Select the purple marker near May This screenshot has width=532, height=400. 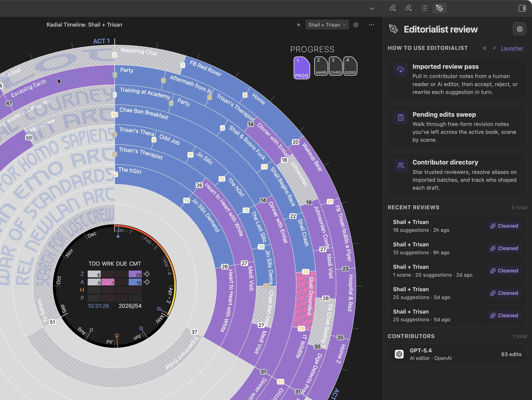[x=159, y=309]
